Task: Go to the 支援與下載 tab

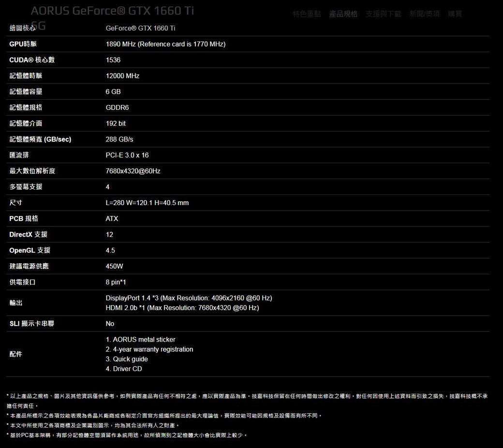Action: tap(384, 14)
